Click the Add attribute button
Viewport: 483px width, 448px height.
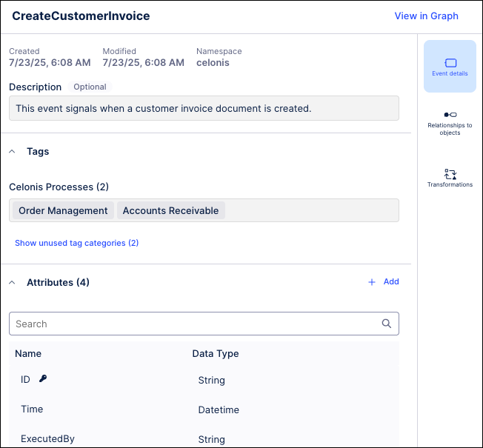coord(390,282)
